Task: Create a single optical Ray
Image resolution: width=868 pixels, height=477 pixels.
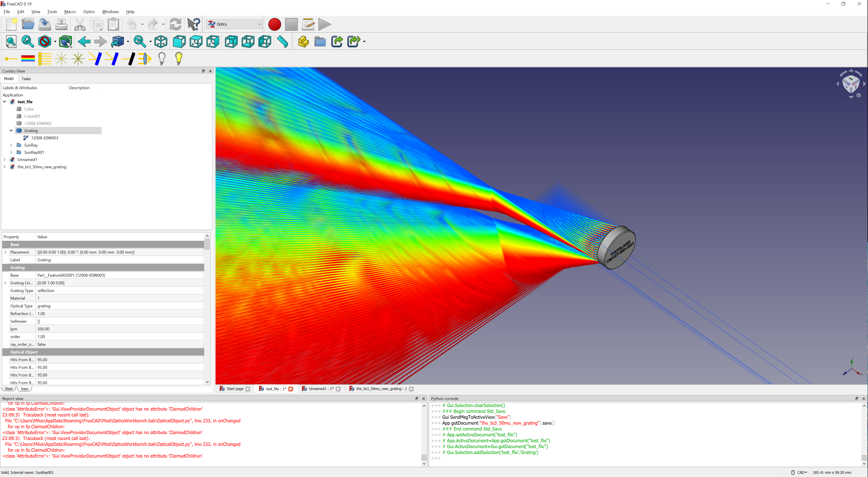Action: [11, 59]
